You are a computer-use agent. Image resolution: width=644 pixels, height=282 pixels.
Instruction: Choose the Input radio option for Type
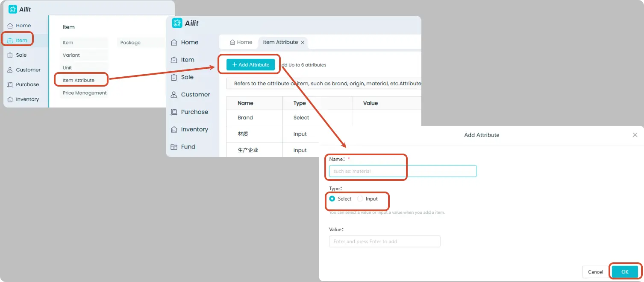(360, 199)
